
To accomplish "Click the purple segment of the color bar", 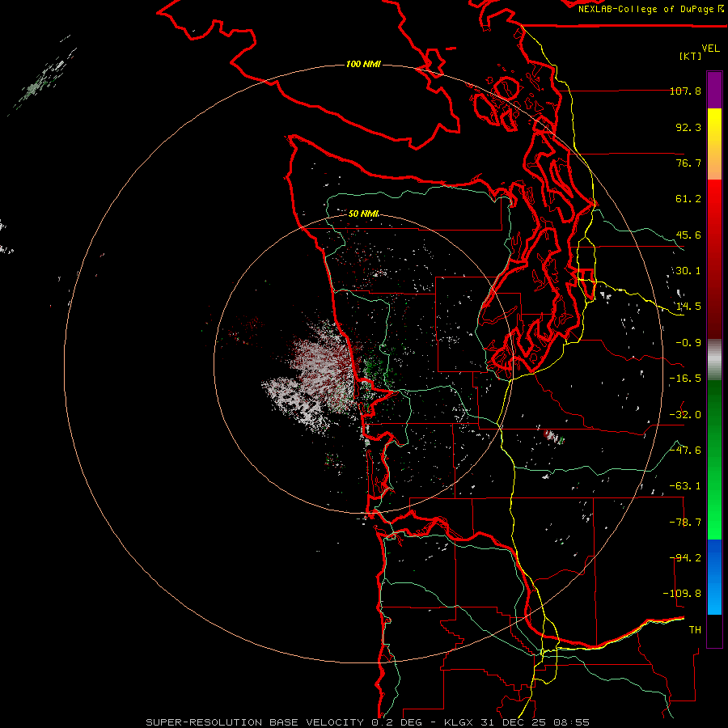I will [714, 91].
